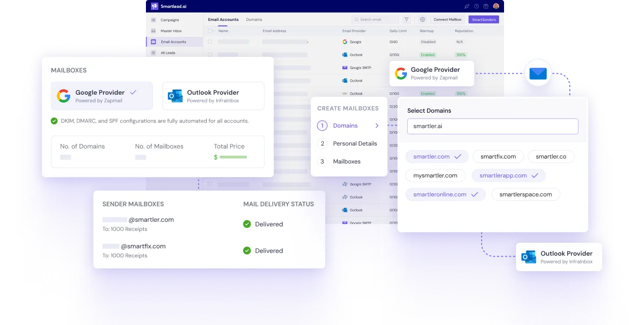Viewport: 644px width, 325px height.
Task: Switch to the Domains tab
Action: [x=254, y=19]
